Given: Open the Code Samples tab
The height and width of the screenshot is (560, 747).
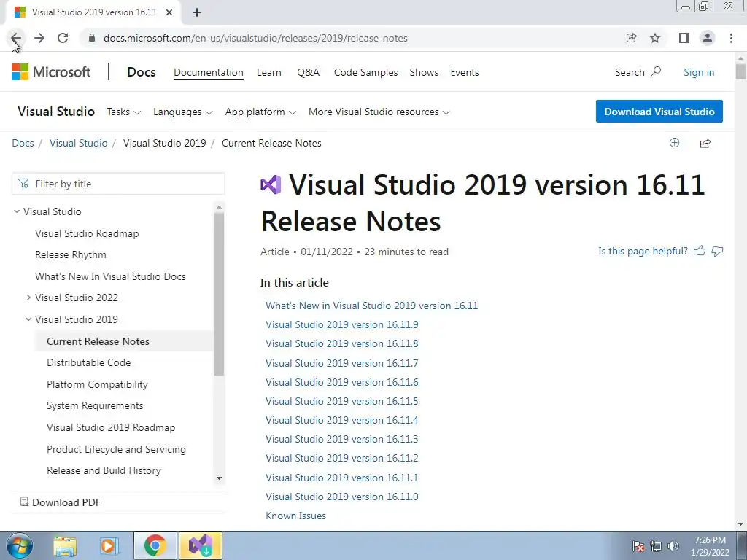Looking at the screenshot, I should click(366, 72).
